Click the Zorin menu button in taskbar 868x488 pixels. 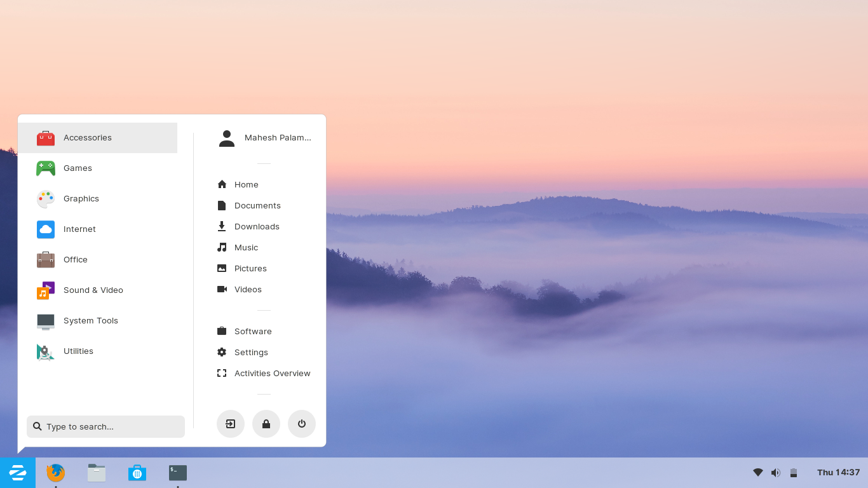(18, 473)
